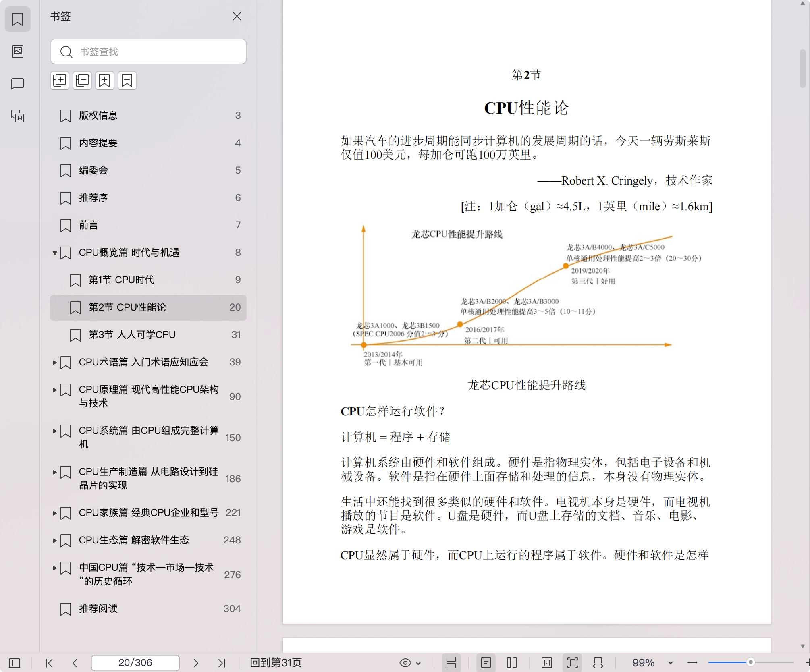
Task: Click the zoom out minus button
Action: click(692, 663)
